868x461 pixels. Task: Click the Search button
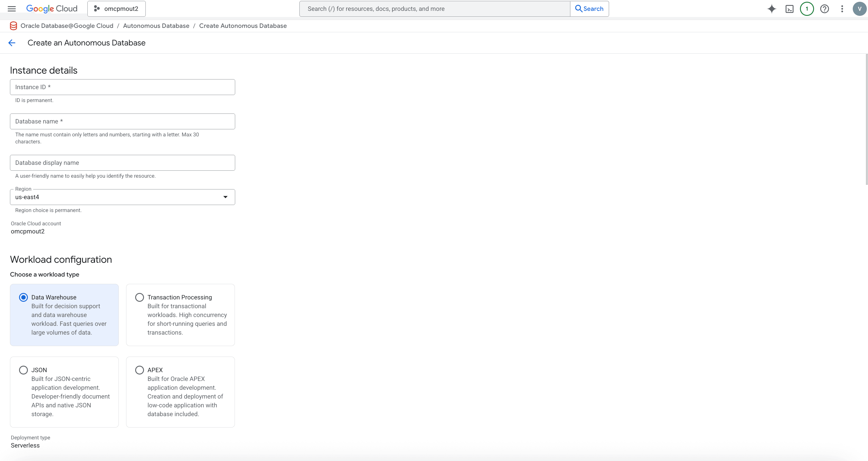coord(589,9)
